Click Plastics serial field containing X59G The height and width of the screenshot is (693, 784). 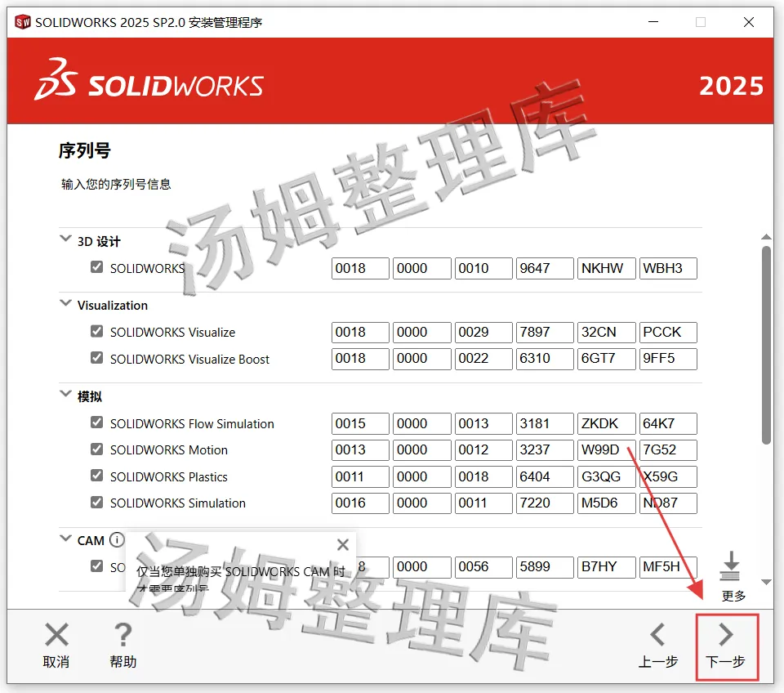tap(668, 476)
